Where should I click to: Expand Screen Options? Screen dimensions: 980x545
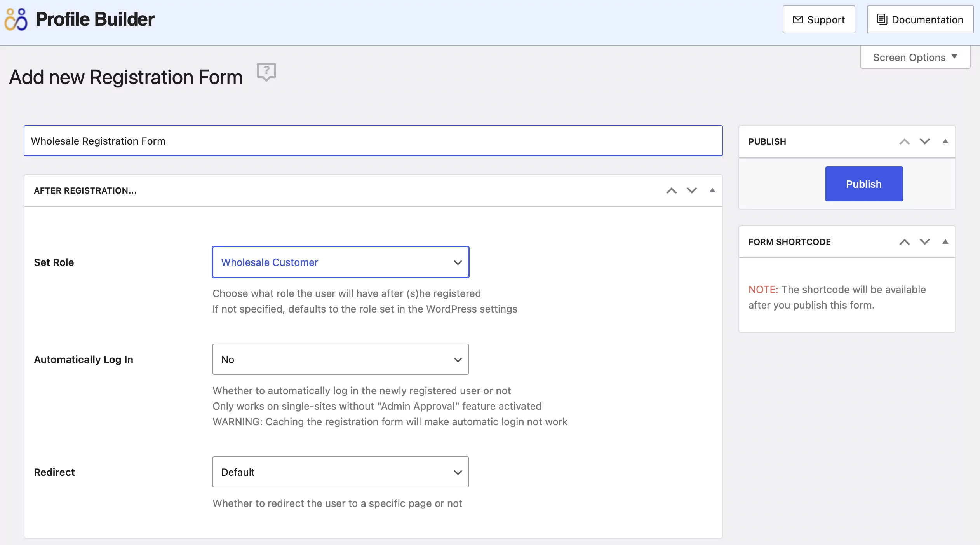(915, 58)
